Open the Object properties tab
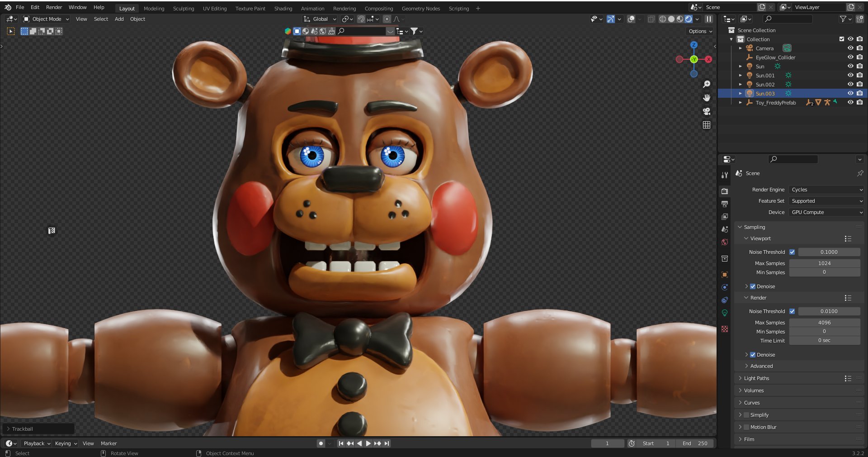868x457 pixels. click(x=725, y=275)
